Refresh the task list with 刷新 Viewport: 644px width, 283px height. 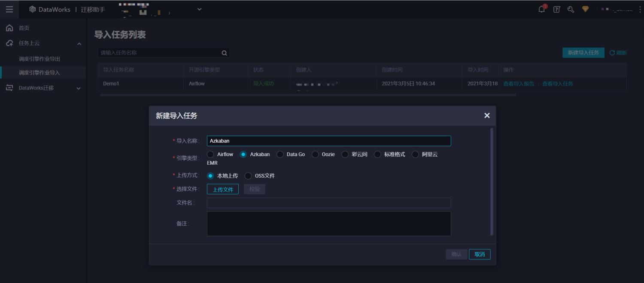(x=617, y=52)
